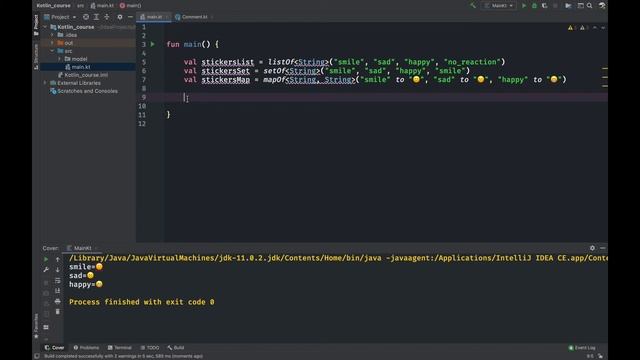Viewport: 640px width, 360px height.
Task: Expand the model package
Action: point(60,59)
